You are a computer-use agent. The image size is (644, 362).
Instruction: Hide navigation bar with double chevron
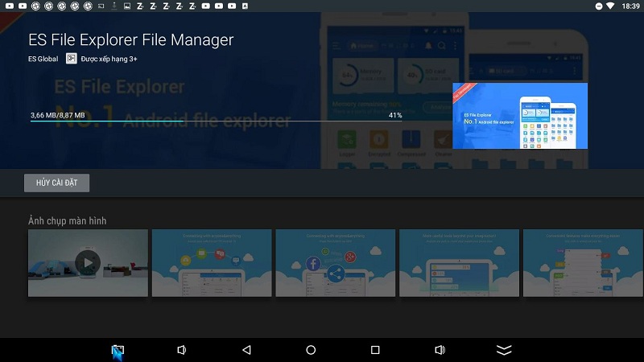click(x=504, y=350)
